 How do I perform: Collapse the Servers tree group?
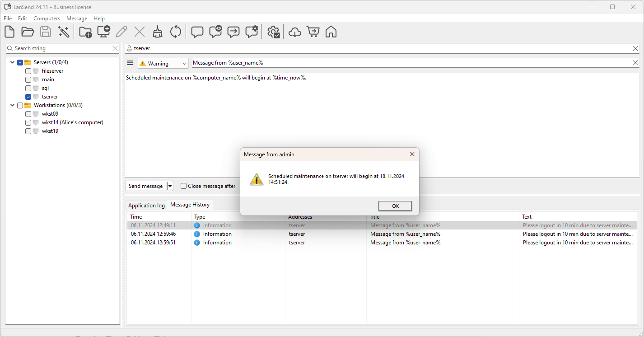click(x=12, y=62)
